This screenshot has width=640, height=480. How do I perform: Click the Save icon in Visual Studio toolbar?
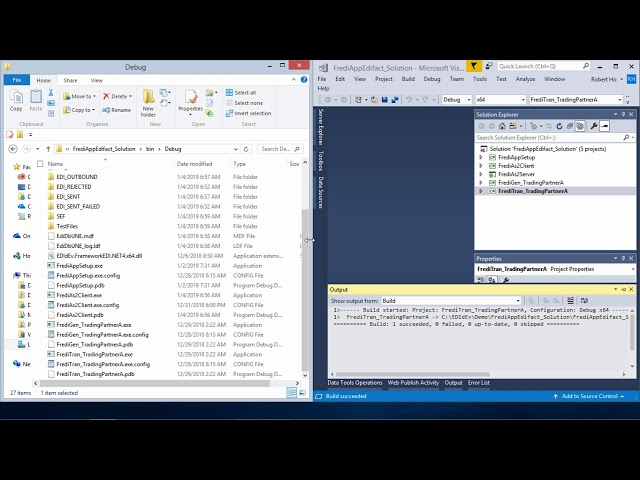(384, 100)
